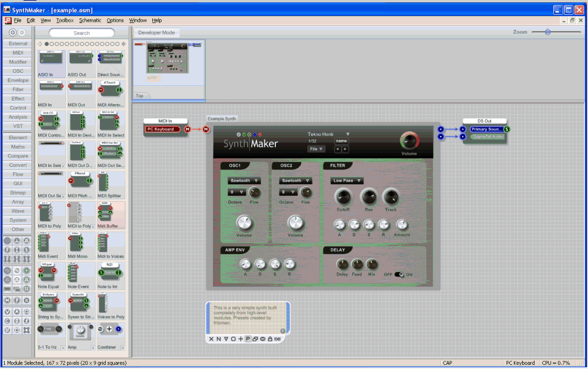Image resolution: width=588 pixels, height=369 pixels.
Task: Select the ASIO In module
Action: (x=51, y=64)
